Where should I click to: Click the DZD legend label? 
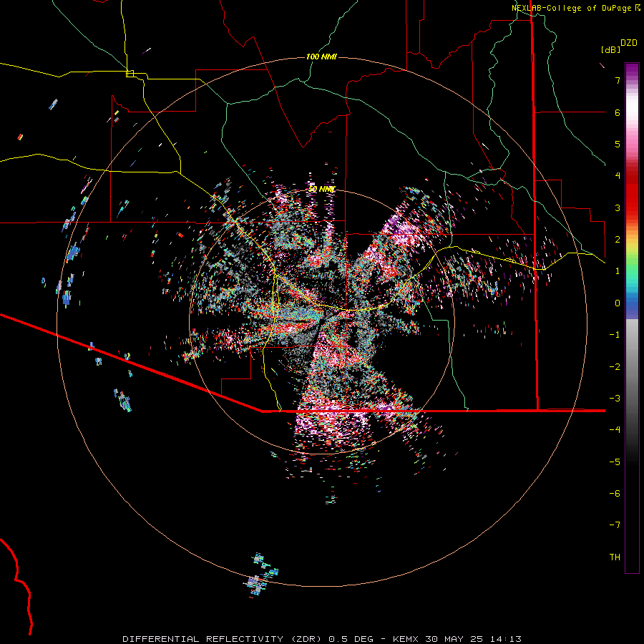[x=629, y=43]
